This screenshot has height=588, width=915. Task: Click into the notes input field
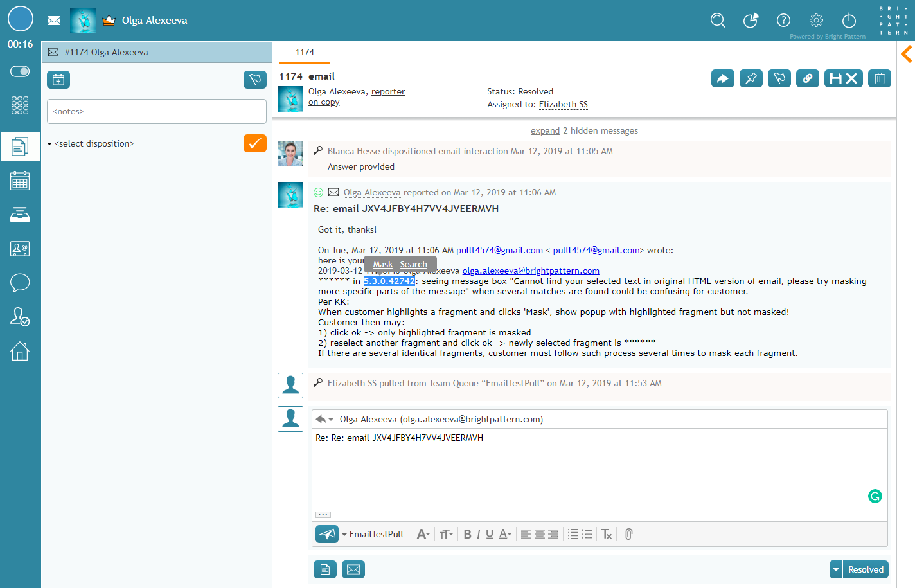[157, 111]
